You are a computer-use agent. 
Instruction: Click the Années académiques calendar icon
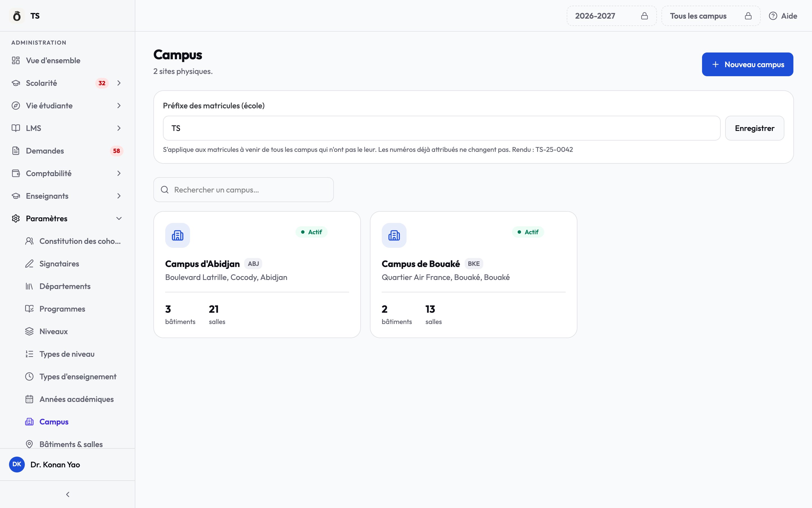pos(29,399)
